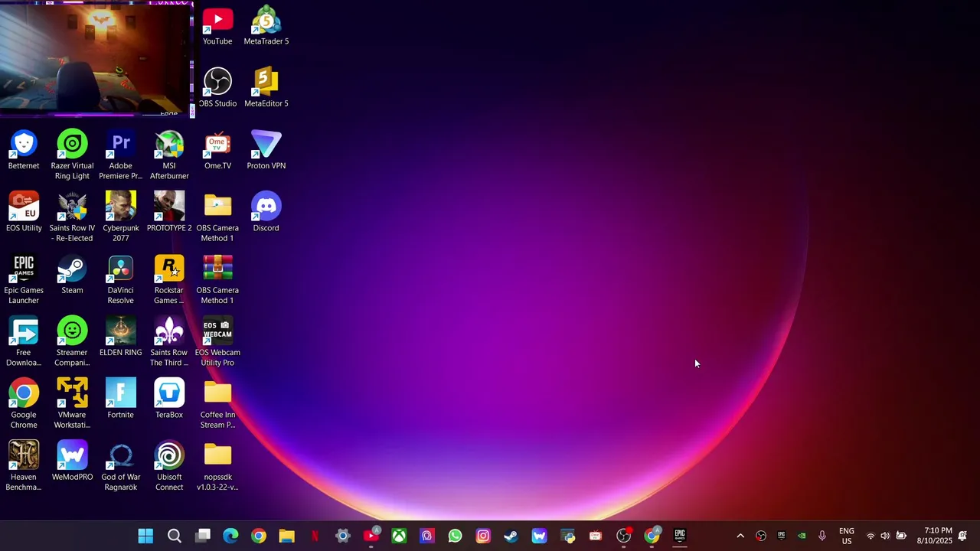
Task: Switch to OBS Studio in the taskbar
Action: (x=623, y=536)
